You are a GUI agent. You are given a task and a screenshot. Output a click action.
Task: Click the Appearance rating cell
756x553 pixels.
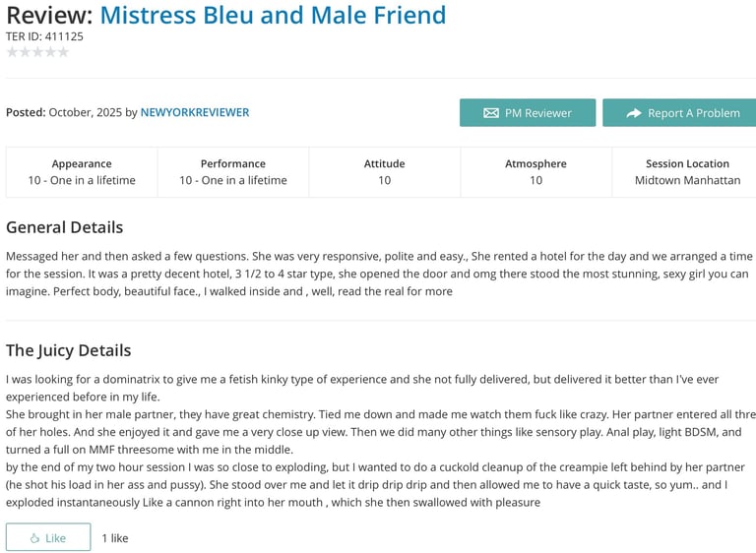click(x=82, y=172)
